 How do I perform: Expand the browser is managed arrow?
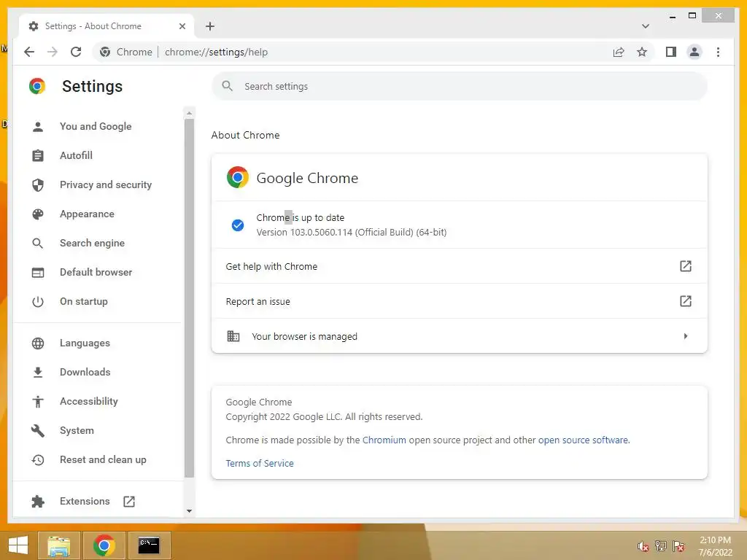coord(686,336)
